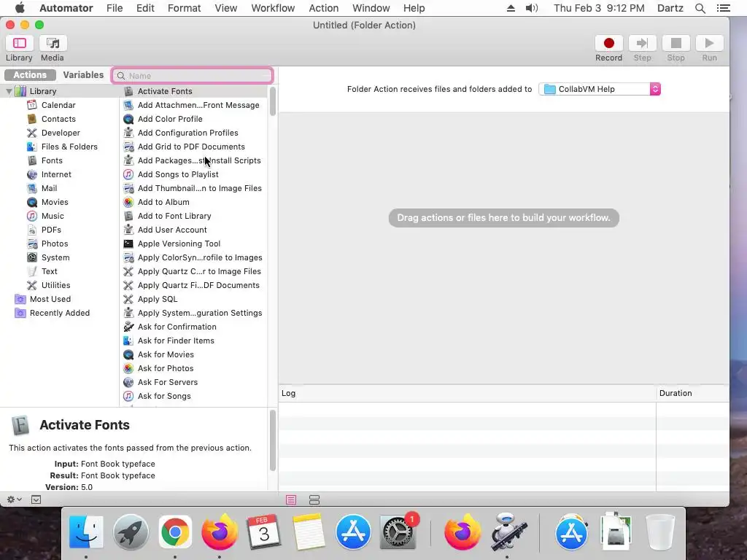The height and width of the screenshot is (560, 747).
Task: Select the Developer category
Action: coord(61,133)
